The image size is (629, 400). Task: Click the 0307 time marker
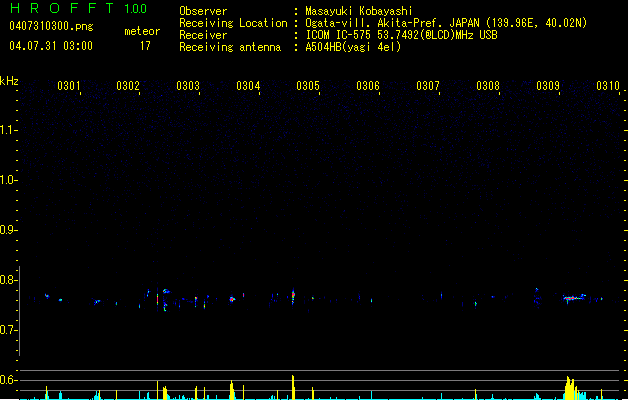click(428, 86)
